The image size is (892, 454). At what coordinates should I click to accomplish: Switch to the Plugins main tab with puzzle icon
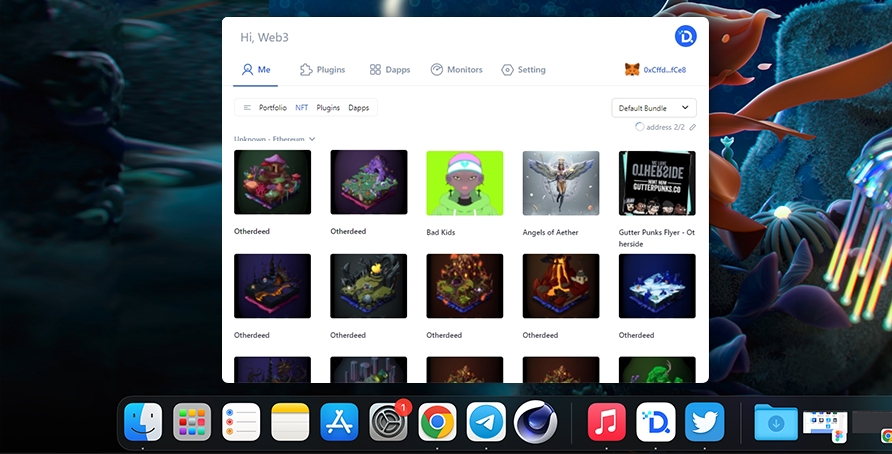click(x=323, y=69)
